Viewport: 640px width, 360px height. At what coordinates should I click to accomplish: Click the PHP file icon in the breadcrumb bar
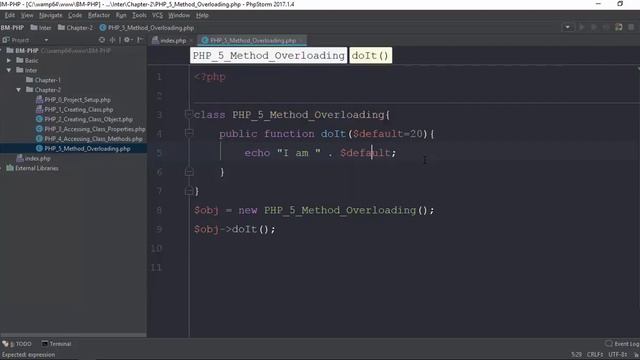[x=103, y=28]
